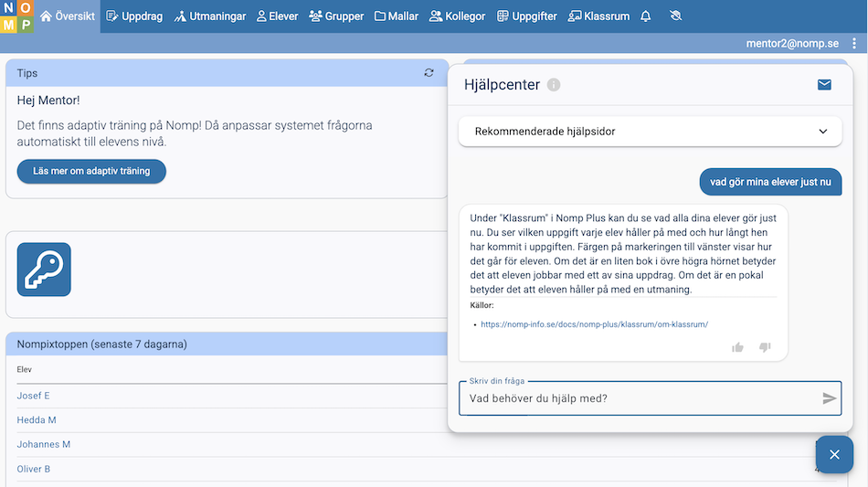868x487 pixels.
Task: Click the send arrow icon
Action: point(829,398)
